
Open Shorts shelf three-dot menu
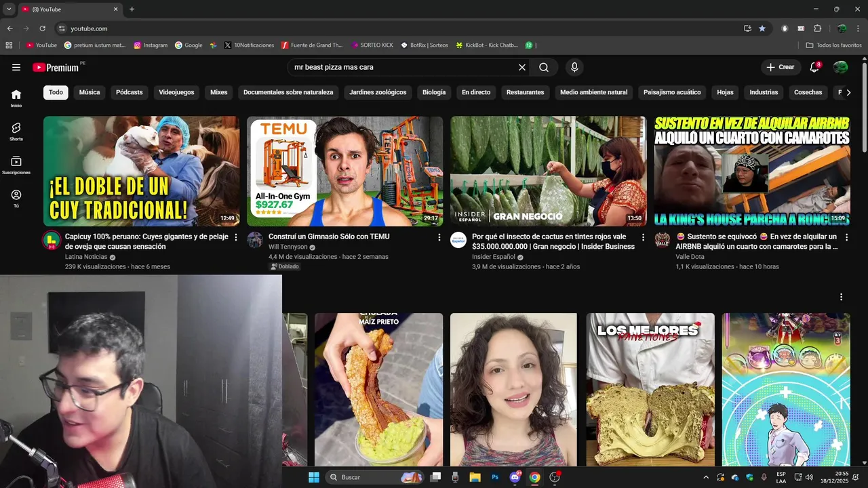841,297
